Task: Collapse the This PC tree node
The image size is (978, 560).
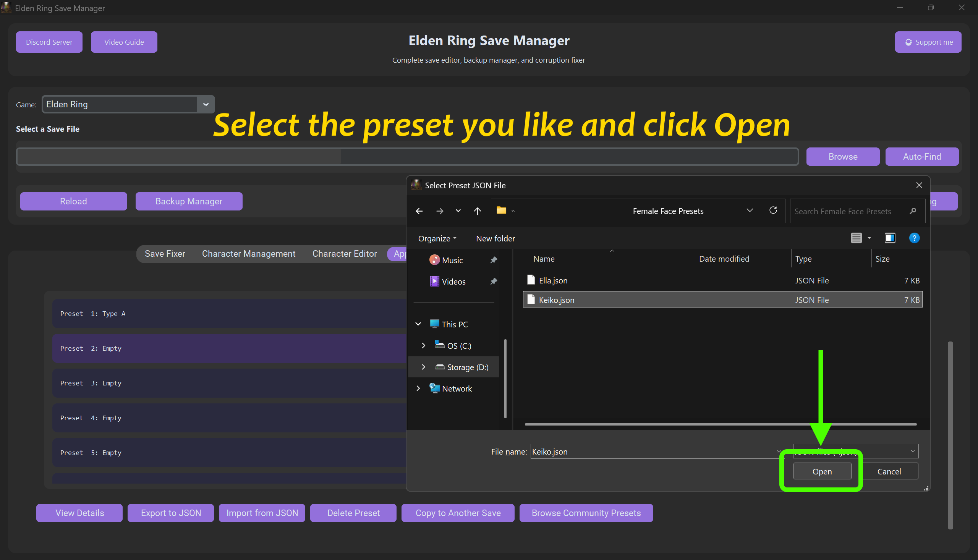Action: tap(418, 324)
